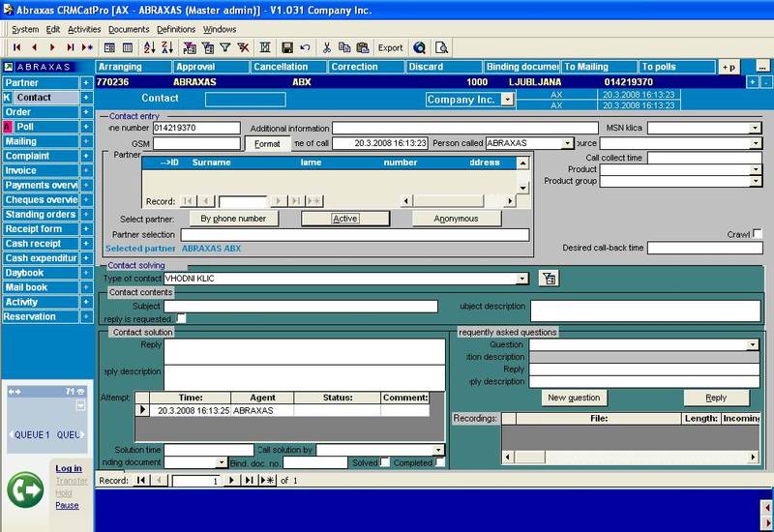
Task: Click the Log in link
Action: coord(69,468)
